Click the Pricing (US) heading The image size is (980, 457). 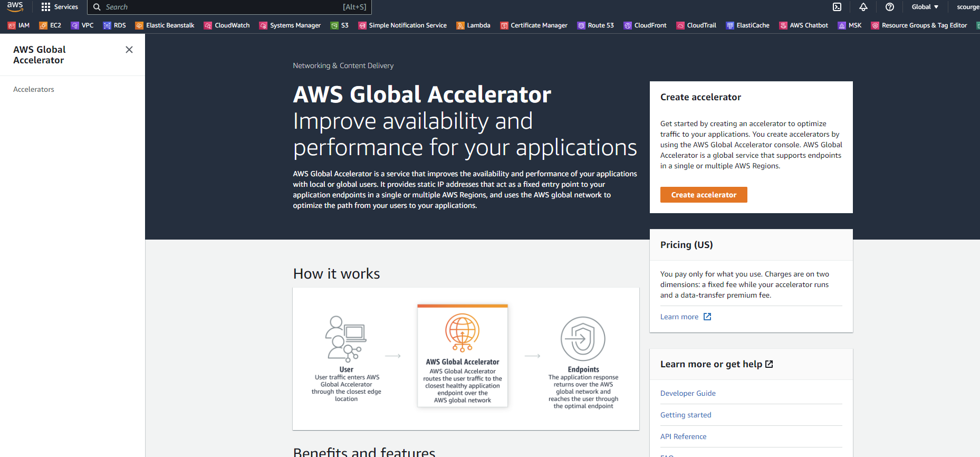click(686, 245)
